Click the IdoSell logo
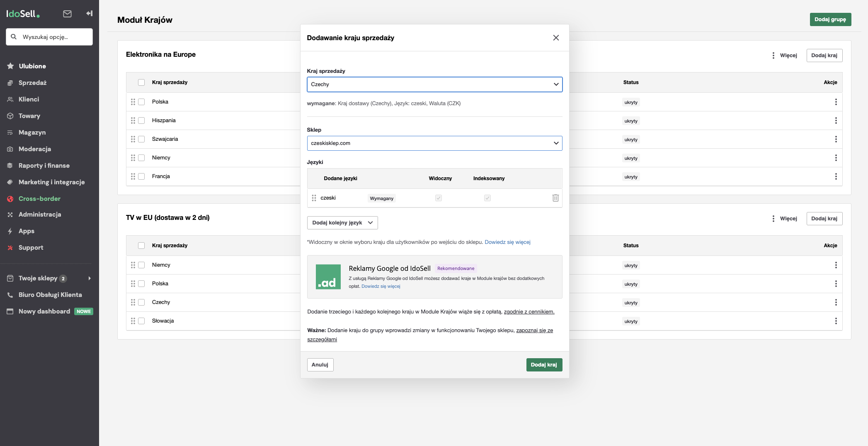Image resolution: width=868 pixels, height=446 pixels. click(x=23, y=14)
